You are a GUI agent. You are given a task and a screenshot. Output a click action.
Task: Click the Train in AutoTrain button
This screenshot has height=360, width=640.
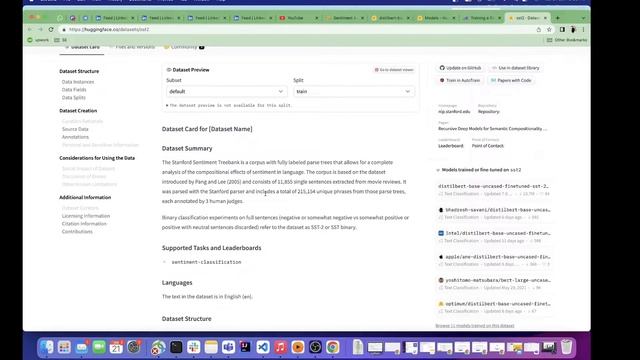click(x=459, y=80)
